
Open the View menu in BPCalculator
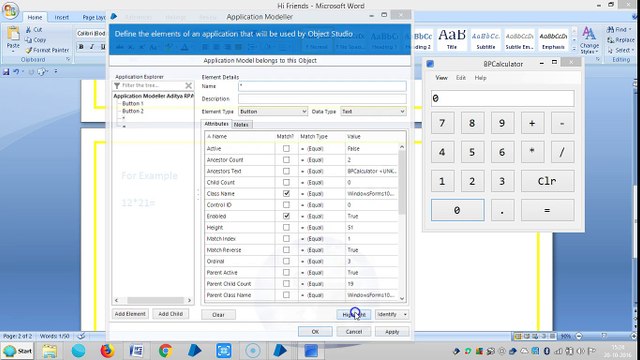click(441, 78)
